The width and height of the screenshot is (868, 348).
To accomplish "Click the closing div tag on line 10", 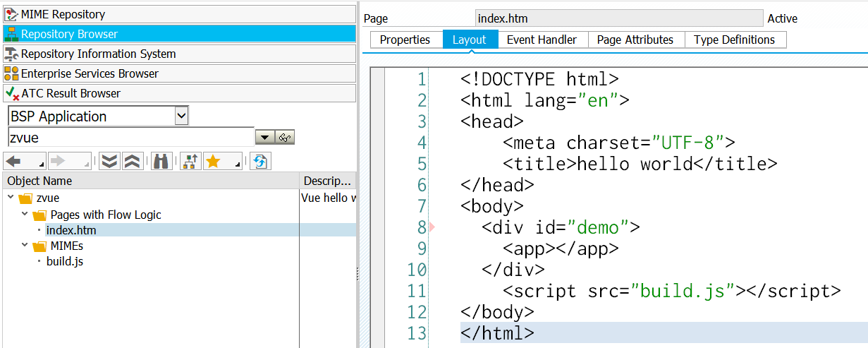I will pyautogui.click(x=513, y=270).
